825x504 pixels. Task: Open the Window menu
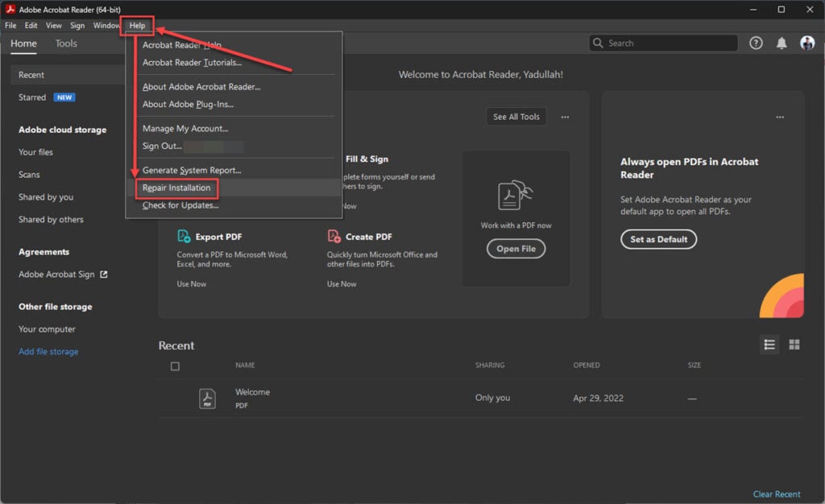click(106, 25)
